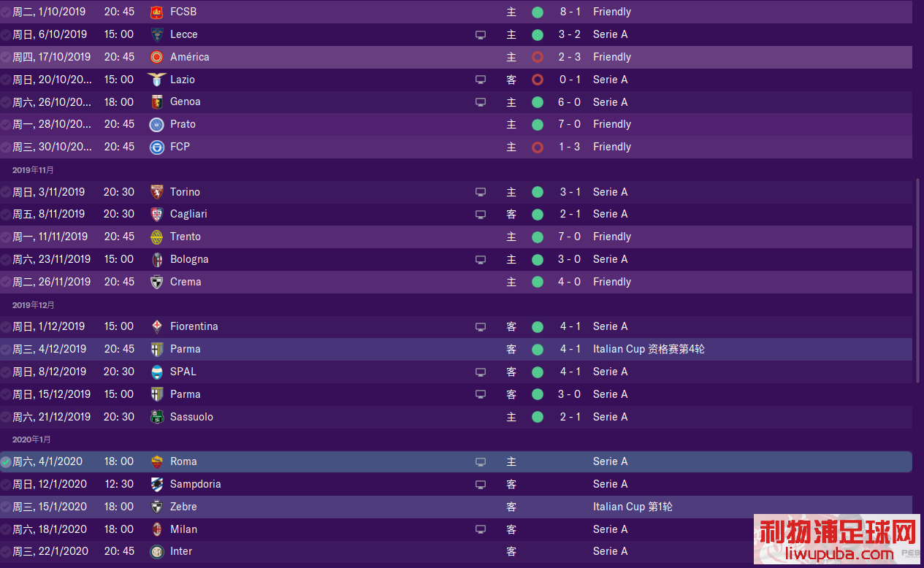Click the red loss indicator for América match
This screenshot has width=924, height=568.
(x=538, y=57)
